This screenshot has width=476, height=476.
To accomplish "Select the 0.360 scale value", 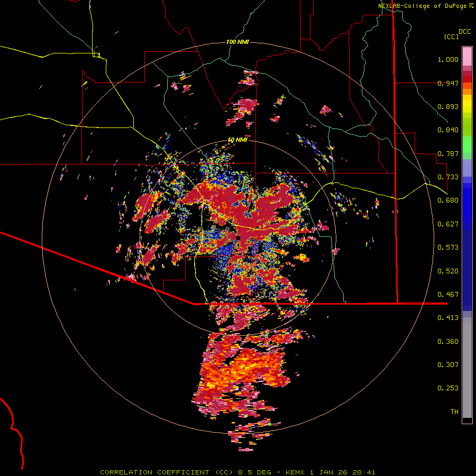I will [x=448, y=342].
